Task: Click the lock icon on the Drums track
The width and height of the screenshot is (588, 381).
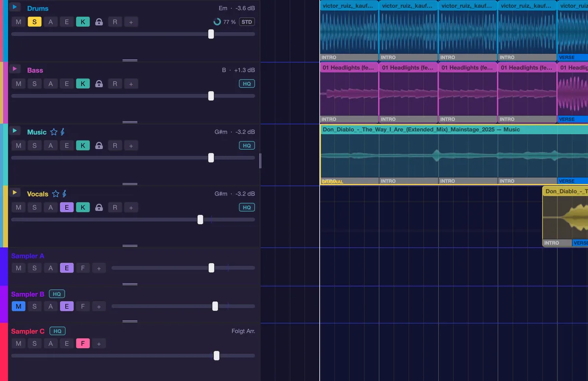Action: (x=99, y=22)
